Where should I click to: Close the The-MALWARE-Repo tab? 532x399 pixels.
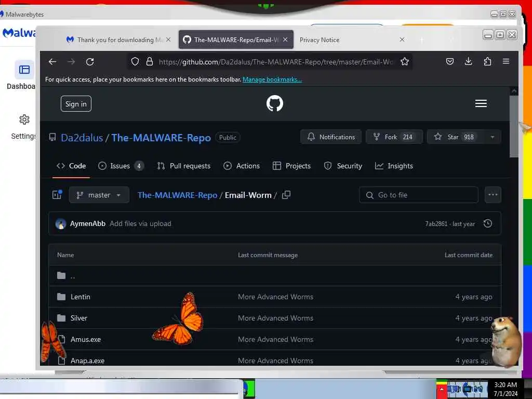tap(285, 39)
